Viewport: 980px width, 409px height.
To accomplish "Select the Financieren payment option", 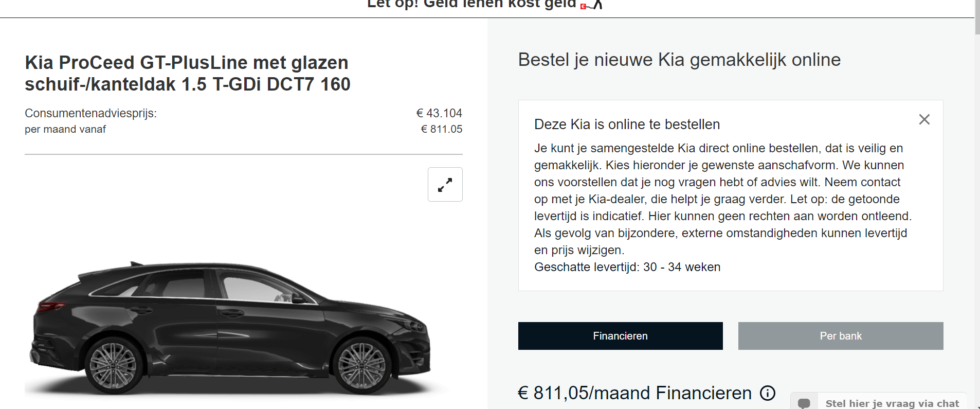I will (620, 336).
